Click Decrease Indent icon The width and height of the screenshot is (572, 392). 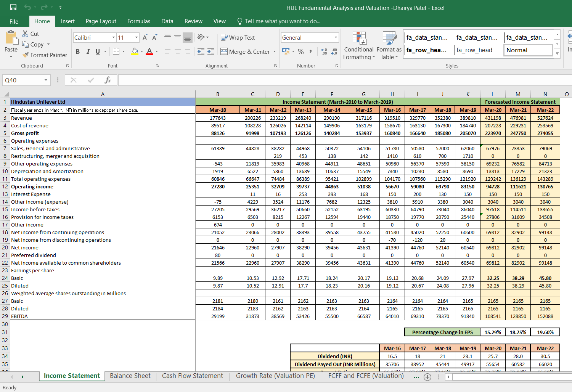(201, 51)
